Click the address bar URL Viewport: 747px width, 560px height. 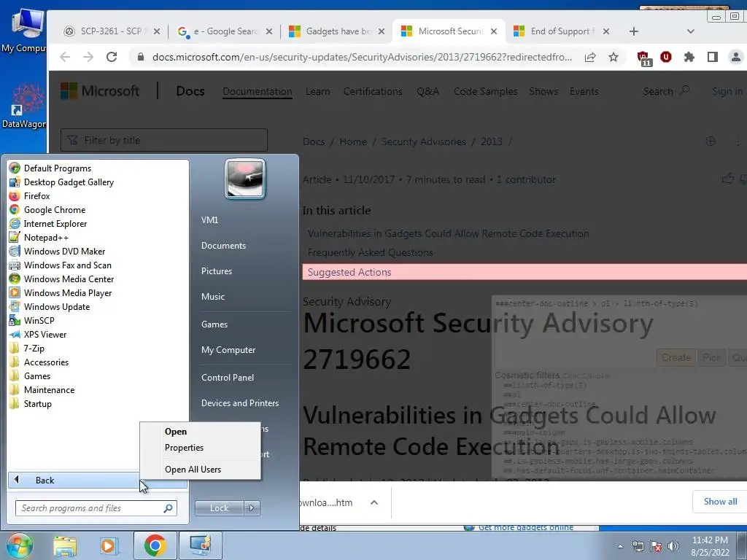tap(362, 57)
